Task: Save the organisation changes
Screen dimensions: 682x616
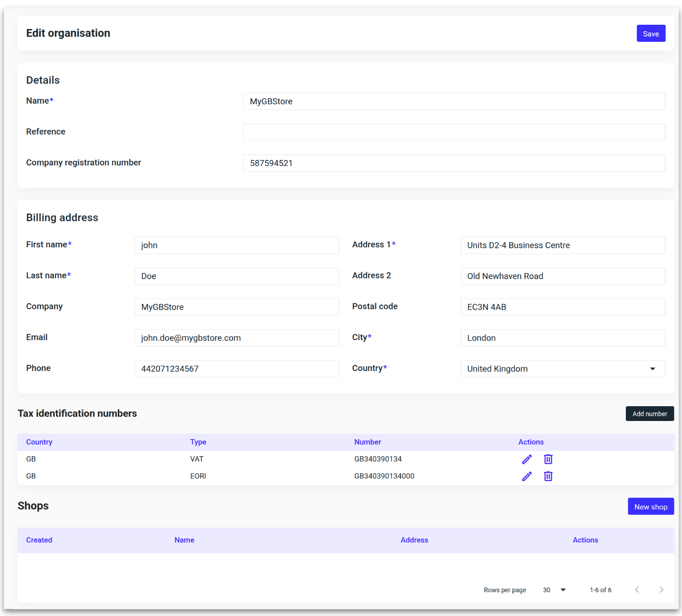Action: (x=651, y=33)
